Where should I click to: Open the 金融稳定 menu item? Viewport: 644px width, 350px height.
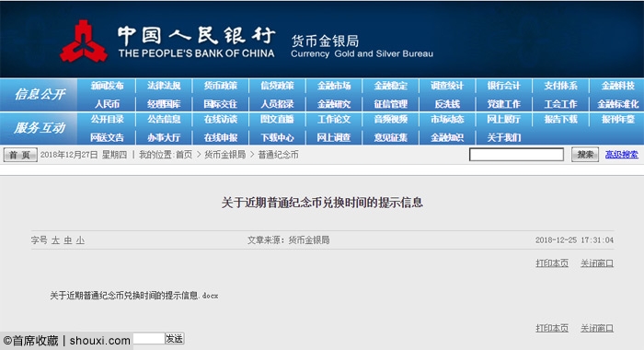[x=391, y=86]
